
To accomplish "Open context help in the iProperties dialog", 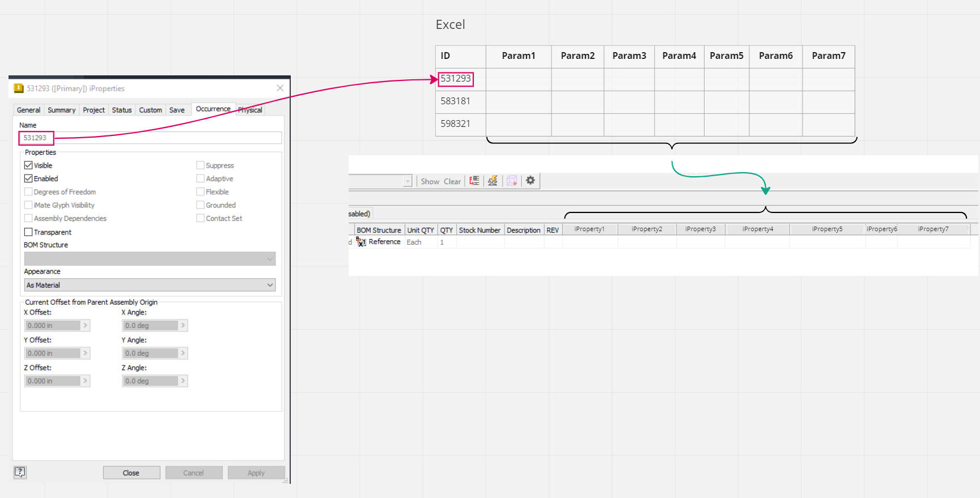I will point(20,472).
